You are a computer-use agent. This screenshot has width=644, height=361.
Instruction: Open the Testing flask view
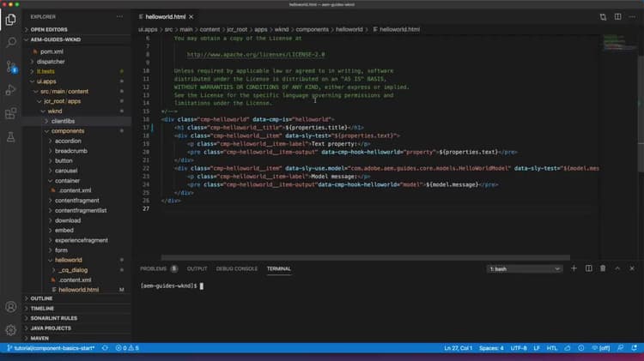pyautogui.click(x=11, y=137)
